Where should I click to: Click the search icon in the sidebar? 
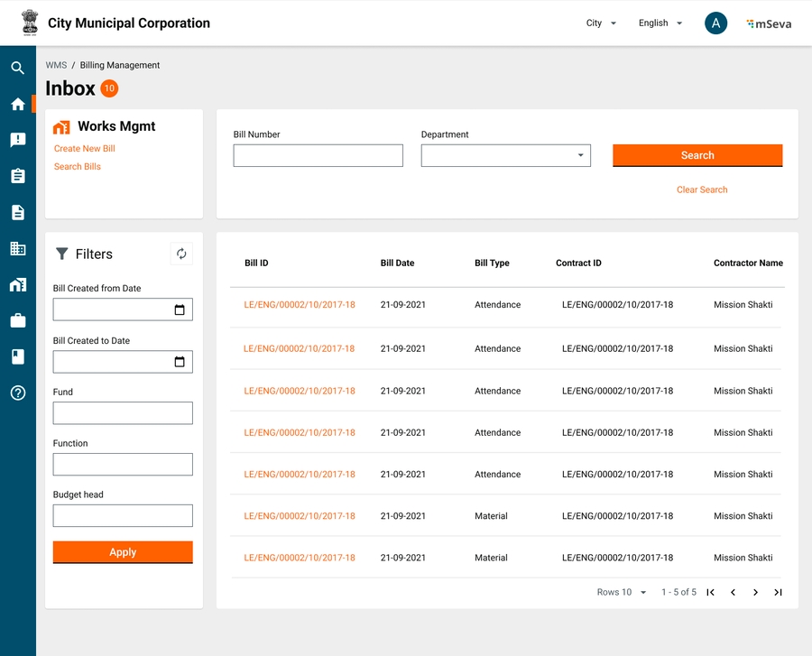pos(18,68)
